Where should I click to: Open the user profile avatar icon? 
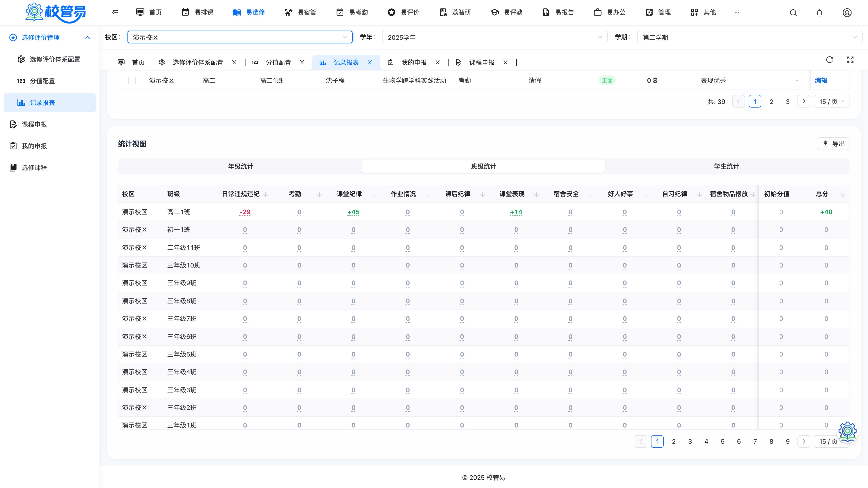(847, 12)
